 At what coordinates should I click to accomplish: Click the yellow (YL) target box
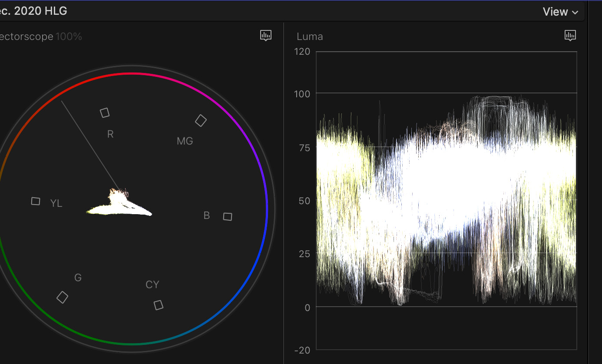tap(36, 201)
